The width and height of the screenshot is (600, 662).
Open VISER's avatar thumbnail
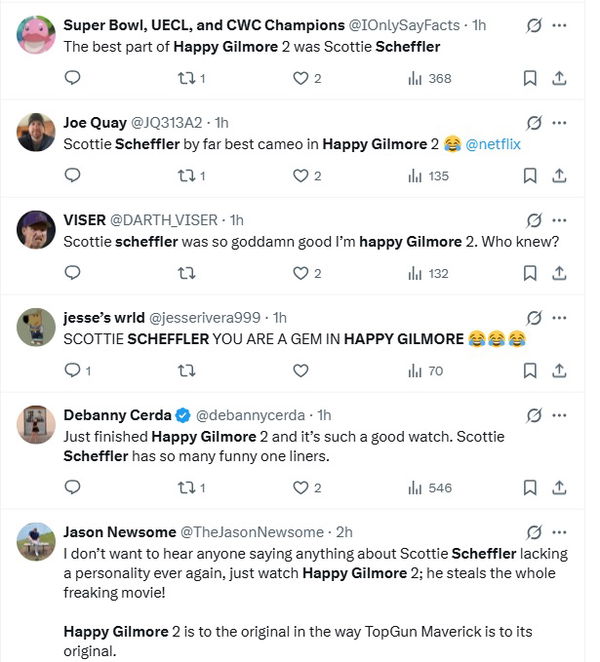tap(36, 229)
